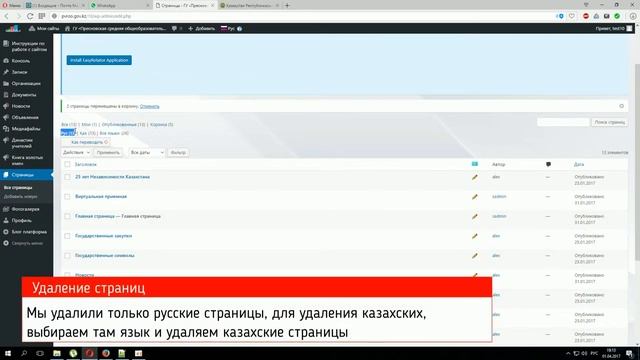Click edit pencil for Государственные символы

pos(475,256)
